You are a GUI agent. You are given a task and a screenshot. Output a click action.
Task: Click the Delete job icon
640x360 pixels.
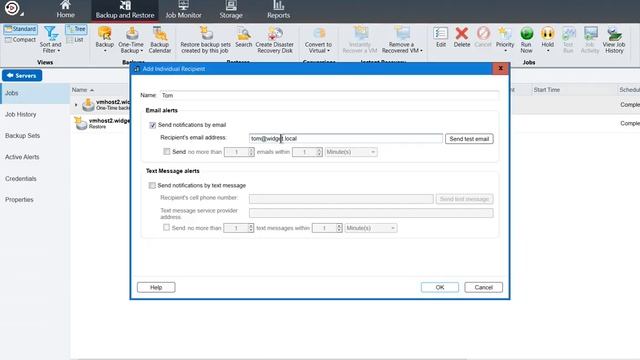click(462, 37)
